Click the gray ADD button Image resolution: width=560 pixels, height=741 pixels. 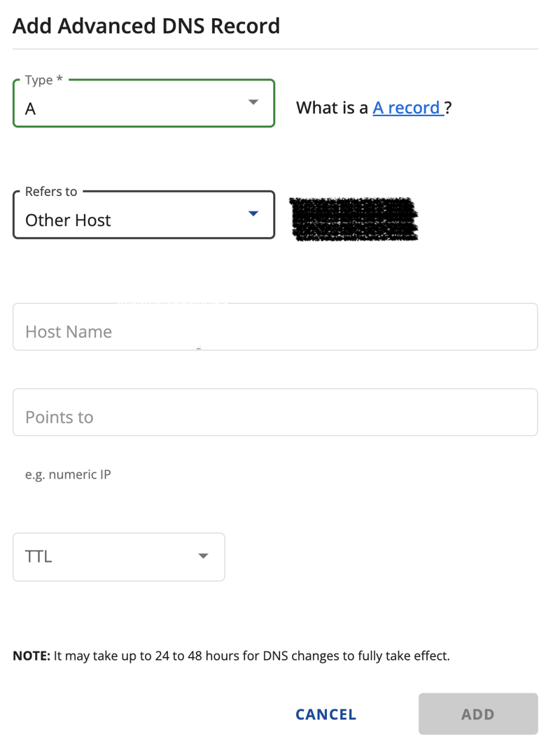tap(478, 714)
